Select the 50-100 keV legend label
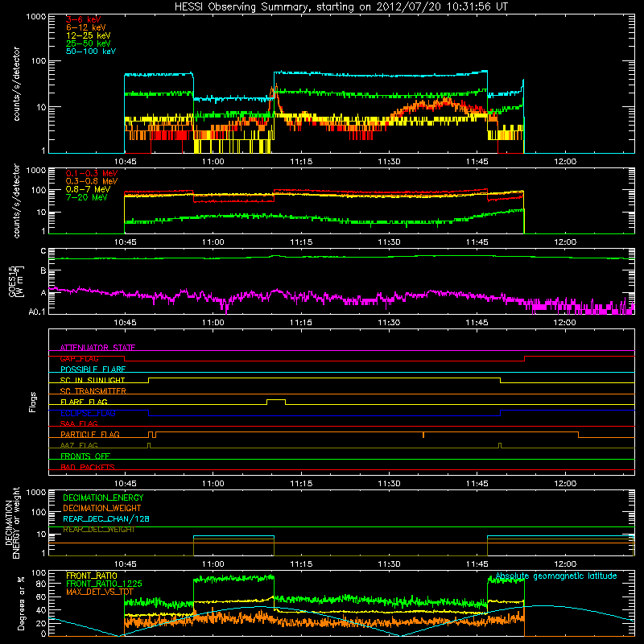Viewport: 644px width, 644px height. 91,52
